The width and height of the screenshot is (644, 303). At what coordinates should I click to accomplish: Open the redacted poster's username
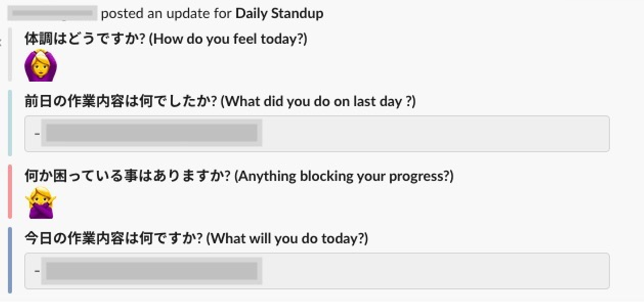point(53,13)
